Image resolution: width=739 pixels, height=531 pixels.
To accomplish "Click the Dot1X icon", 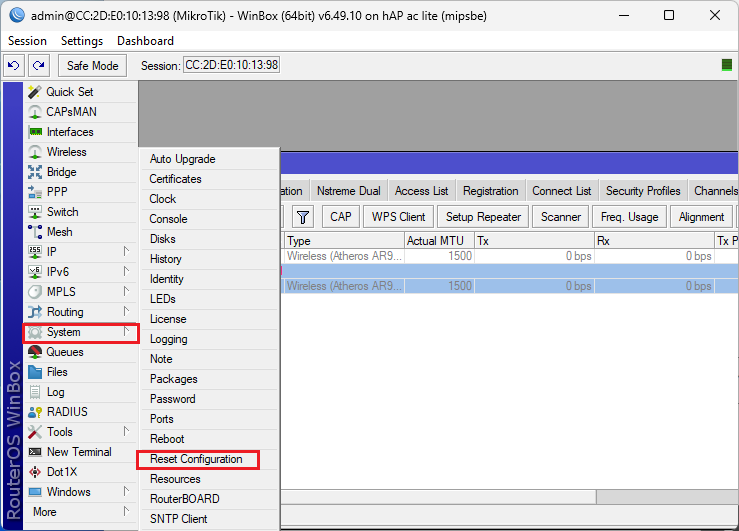I will click(35, 472).
